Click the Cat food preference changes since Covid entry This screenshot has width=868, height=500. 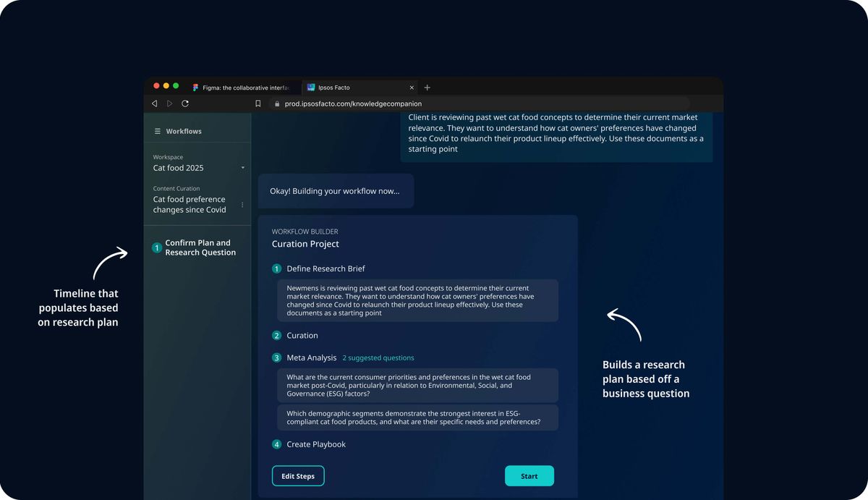[x=190, y=205]
